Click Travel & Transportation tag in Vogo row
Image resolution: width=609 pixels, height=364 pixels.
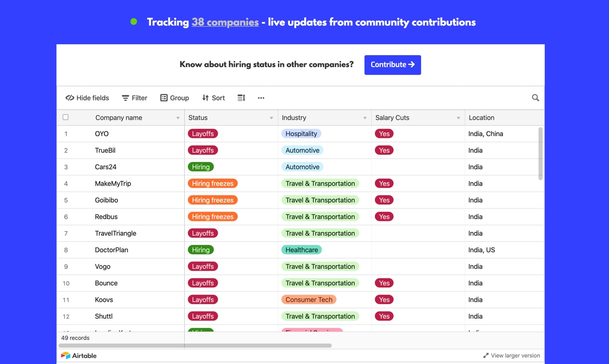point(320,266)
